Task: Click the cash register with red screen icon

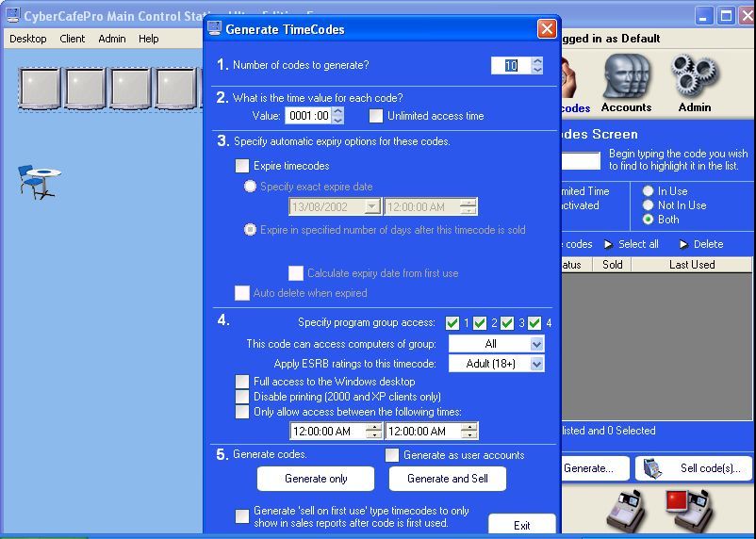Action: 690,512
